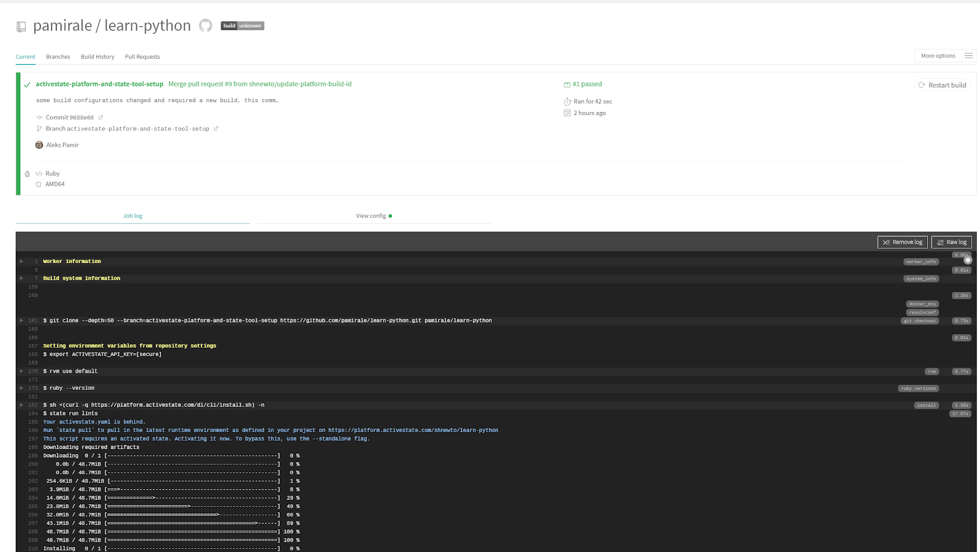
Task: Open the branch external link icon
Action: (x=216, y=129)
